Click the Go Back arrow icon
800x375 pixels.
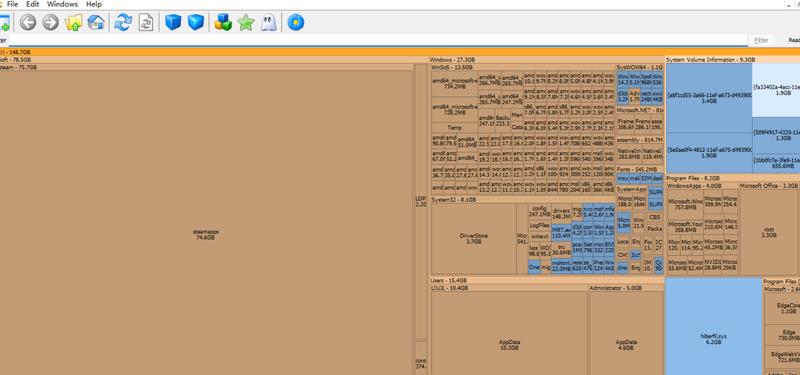[28, 22]
